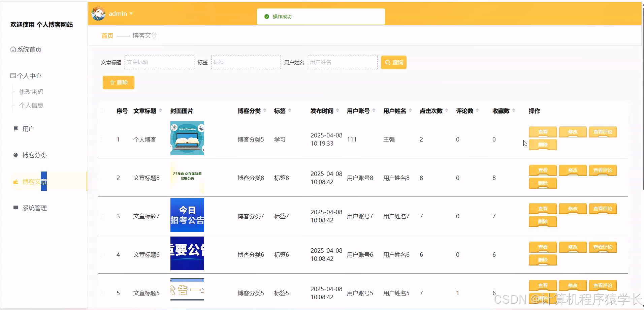
Task: Click 查看评论 for the 个人博客 row
Action: coord(603,132)
